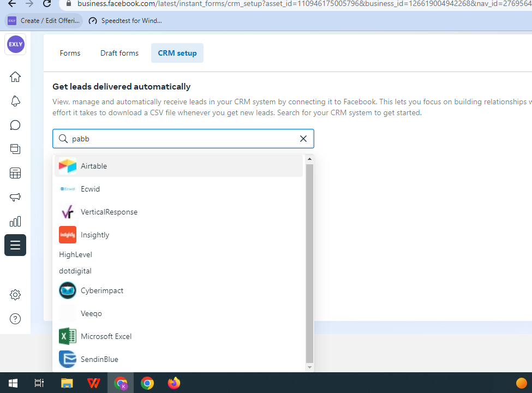532x393 pixels.
Task: Click the dropdown scrollbar up arrow
Action: pyautogui.click(x=309, y=159)
